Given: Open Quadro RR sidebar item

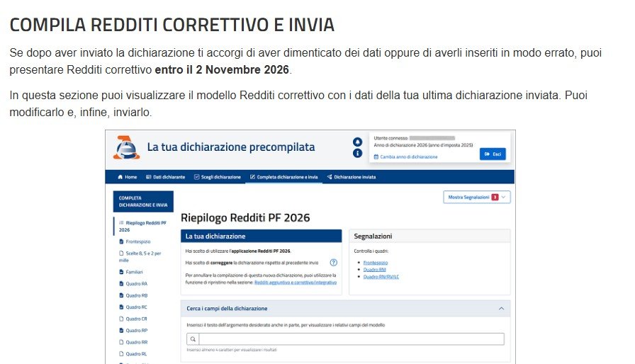Looking at the screenshot, I should click(x=137, y=342).
